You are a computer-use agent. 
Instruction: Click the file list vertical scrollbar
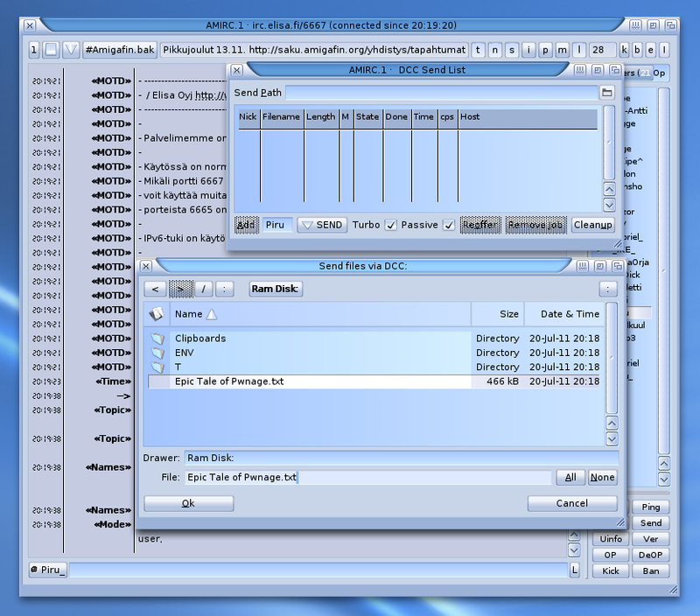(611, 359)
